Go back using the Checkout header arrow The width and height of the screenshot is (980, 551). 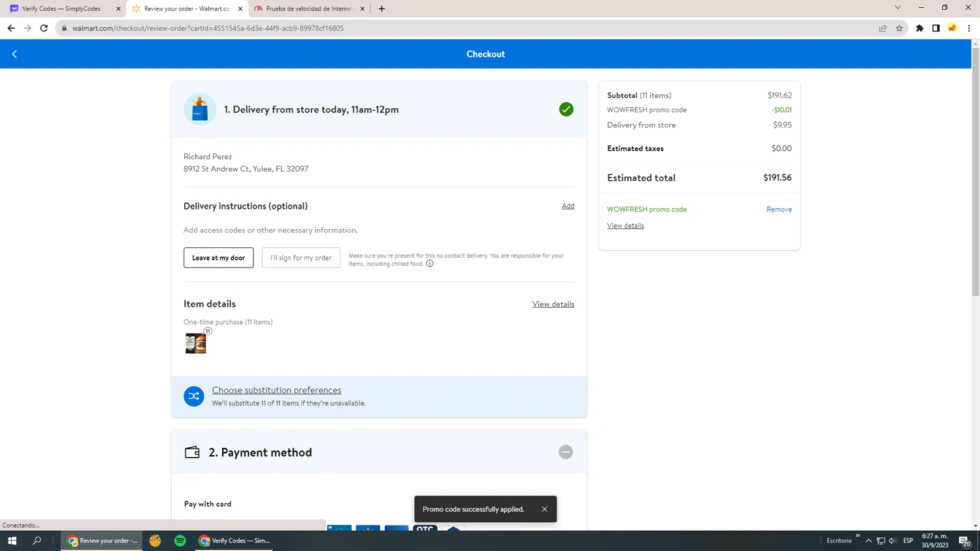pyautogui.click(x=14, y=54)
